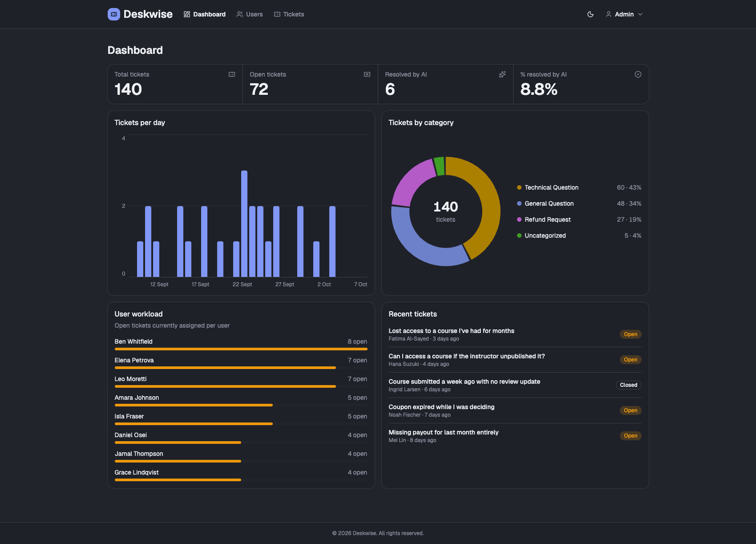Click the Closed badge on Ingrid Larsen's ticket

pyautogui.click(x=628, y=385)
